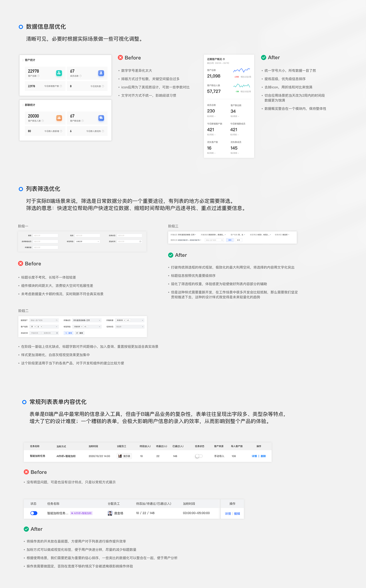Click the clock icon in stage-two 添加时间 field
The height and width of the screenshot is (588, 366).
[x=57, y=333]
